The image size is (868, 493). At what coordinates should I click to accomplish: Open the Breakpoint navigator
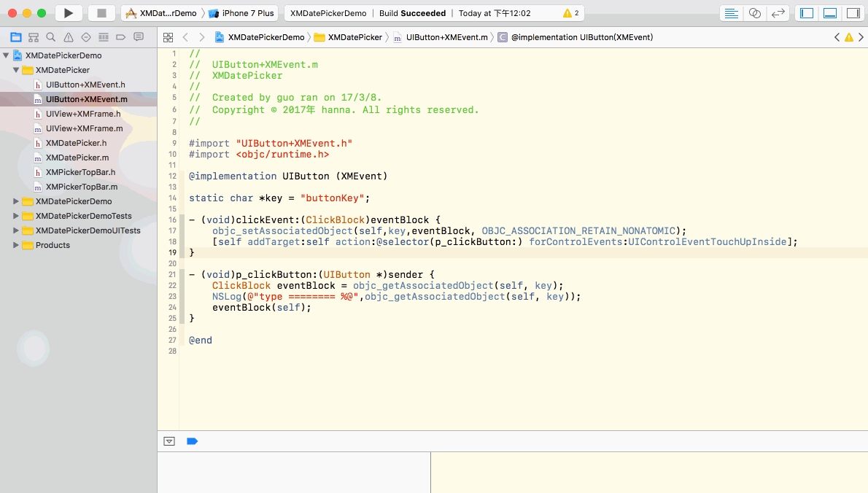120,37
